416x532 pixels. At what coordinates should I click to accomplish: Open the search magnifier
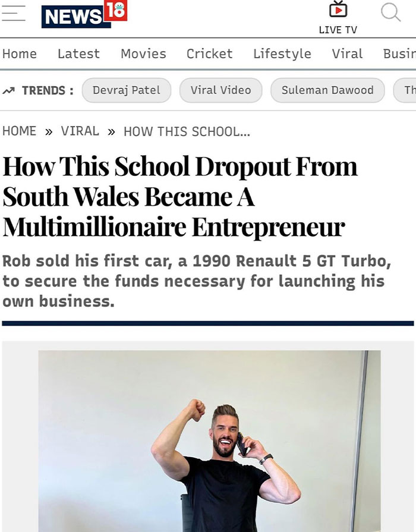390,12
